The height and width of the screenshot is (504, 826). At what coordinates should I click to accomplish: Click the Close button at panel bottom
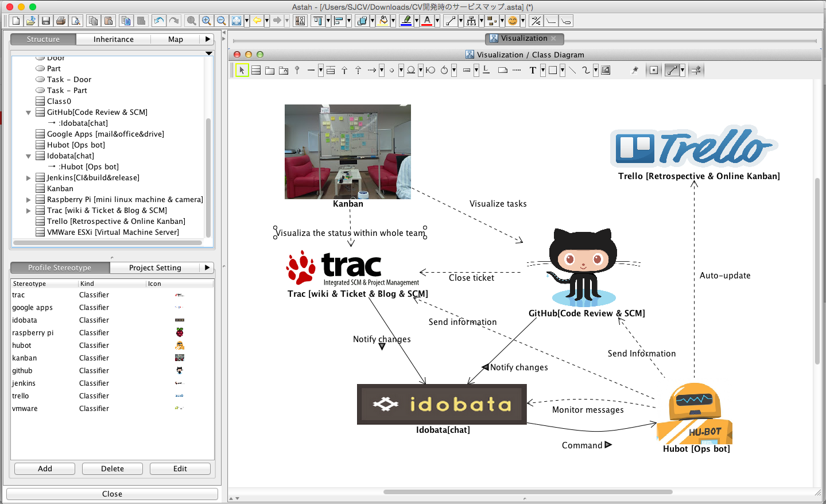pyautogui.click(x=112, y=494)
